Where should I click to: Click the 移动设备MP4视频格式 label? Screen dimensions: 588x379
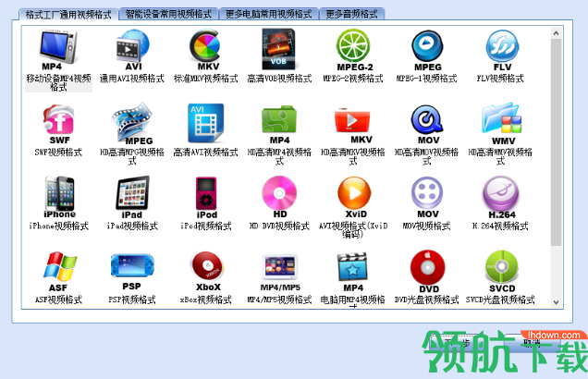58,83
